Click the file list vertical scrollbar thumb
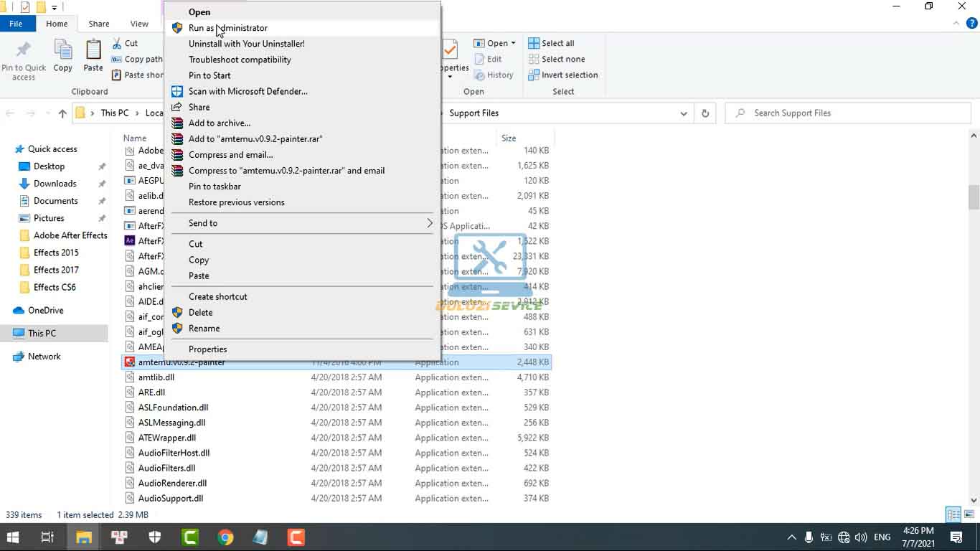This screenshot has height=551, width=980. [974, 196]
